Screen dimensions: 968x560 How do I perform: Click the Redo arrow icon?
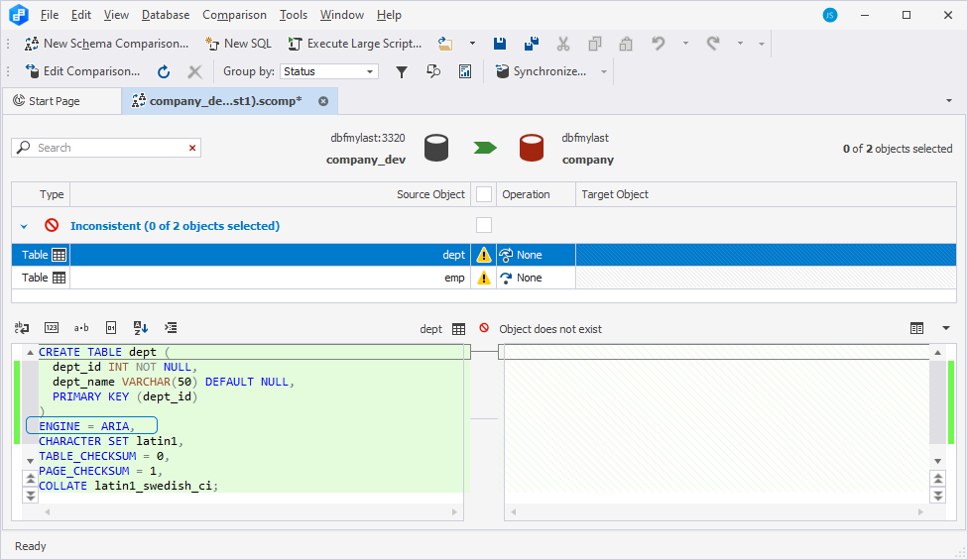(x=713, y=44)
